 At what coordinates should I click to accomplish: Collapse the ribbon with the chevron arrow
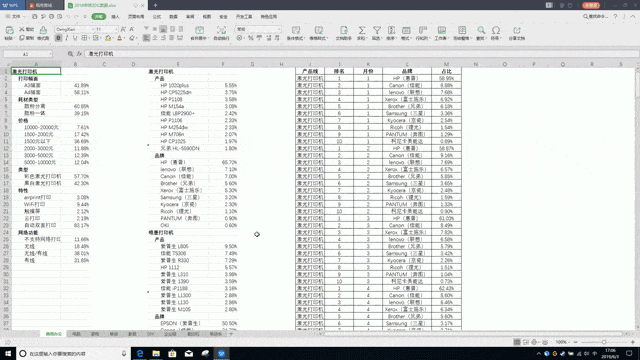pos(633,17)
